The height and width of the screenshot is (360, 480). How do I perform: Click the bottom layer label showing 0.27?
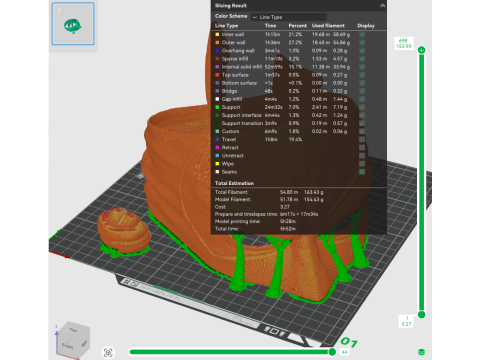(406, 324)
